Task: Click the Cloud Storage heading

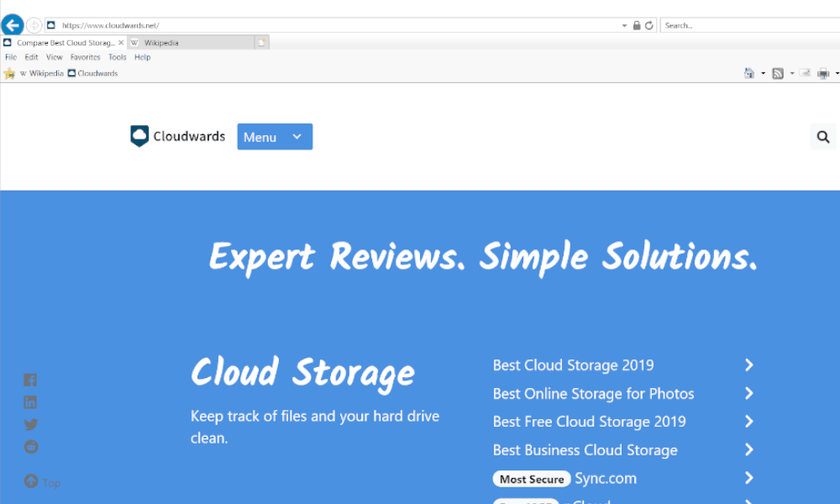Action: coord(303,373)
